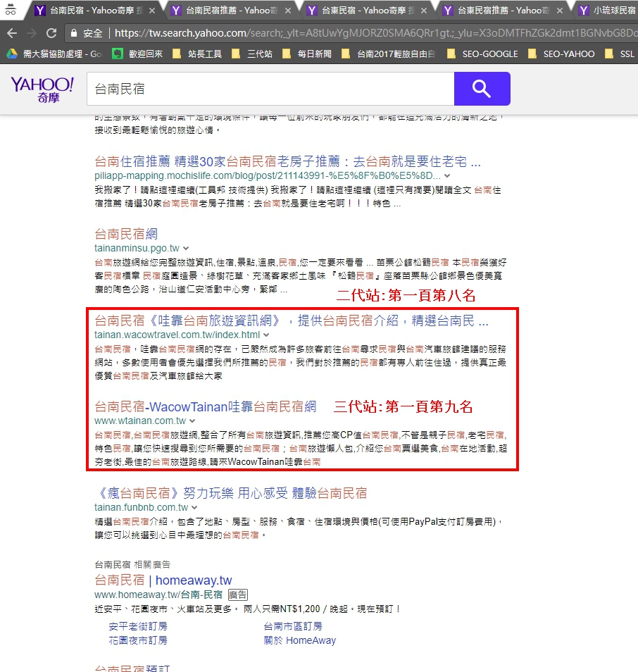Click the green URL www.homeaway.tw/台南-民宿
The image size is (638, 672).
(158, 595)
